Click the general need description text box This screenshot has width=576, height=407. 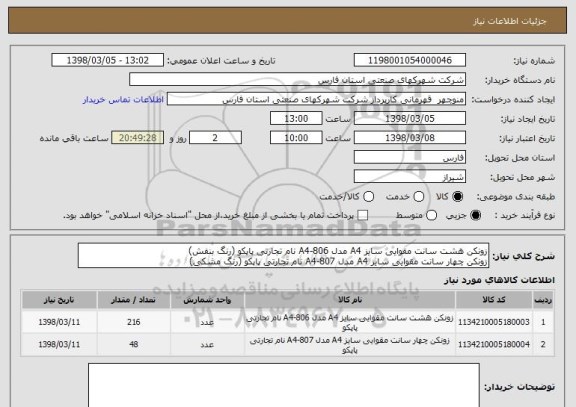pyautogui.click(x=283, y=255)
